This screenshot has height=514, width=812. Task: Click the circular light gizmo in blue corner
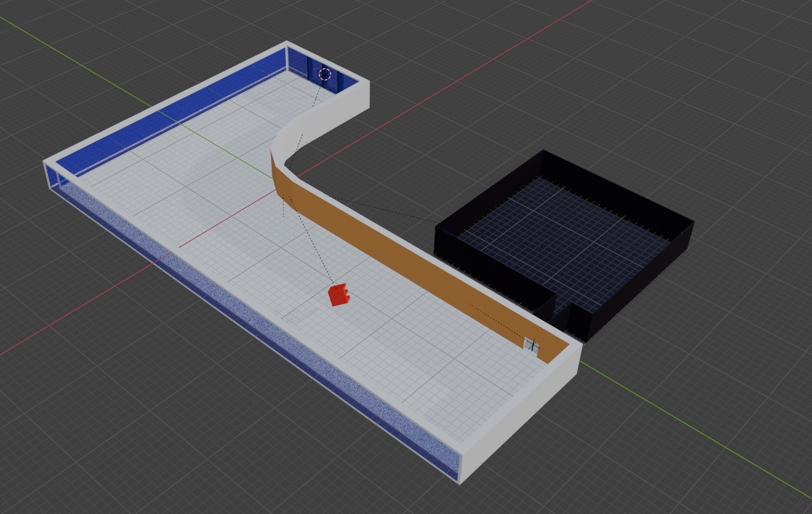(325, 74)
